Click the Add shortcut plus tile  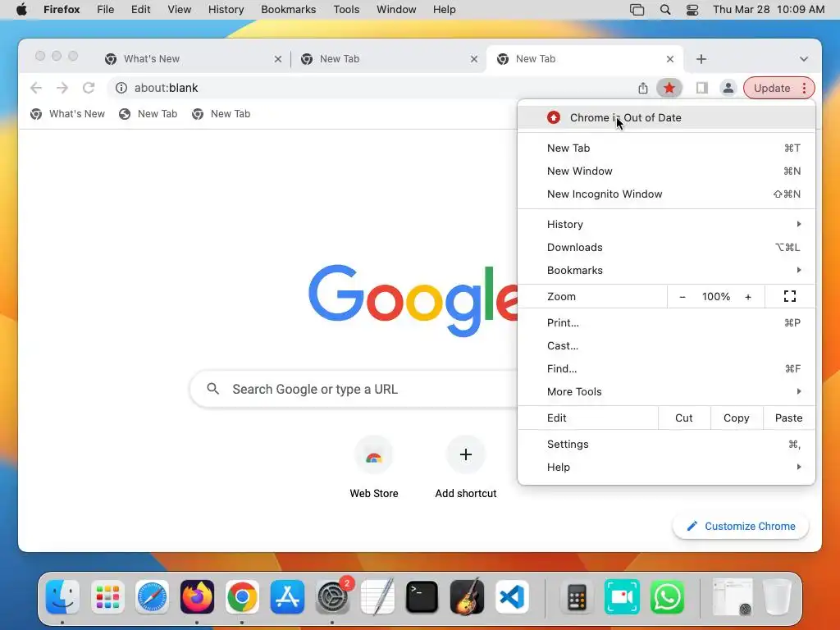click(x=466, y=467)
